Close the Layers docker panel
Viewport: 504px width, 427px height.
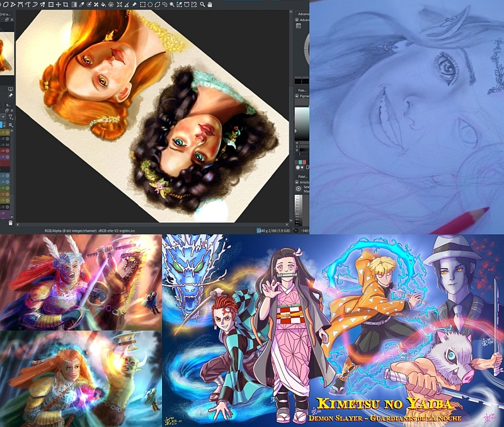point(12,110)
